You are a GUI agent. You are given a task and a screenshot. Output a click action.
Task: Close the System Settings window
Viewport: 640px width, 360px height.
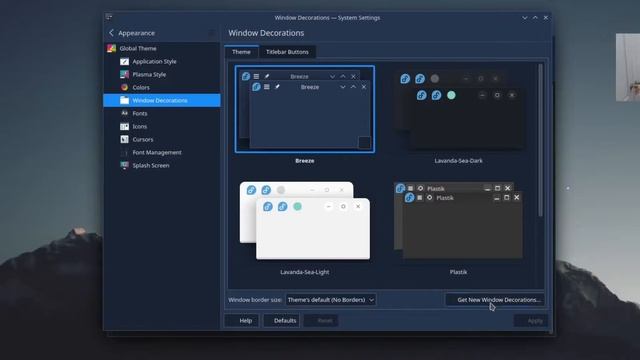[x=546, y=18]
